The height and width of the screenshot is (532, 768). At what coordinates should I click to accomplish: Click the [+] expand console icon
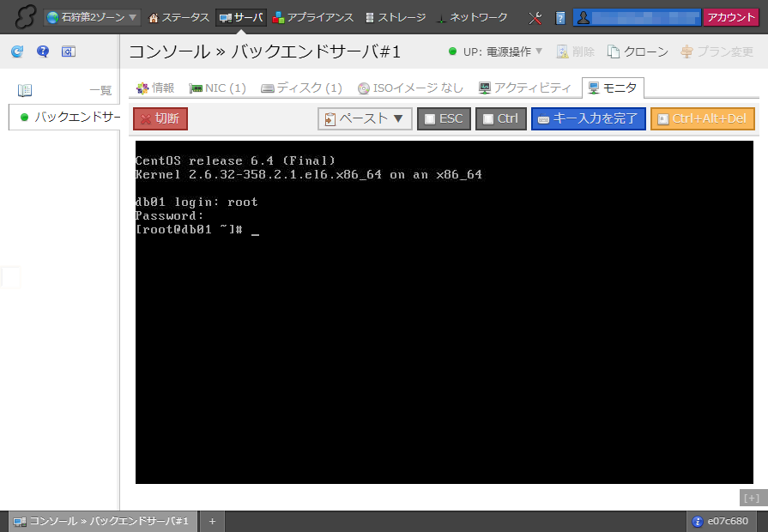coord(752,498)
